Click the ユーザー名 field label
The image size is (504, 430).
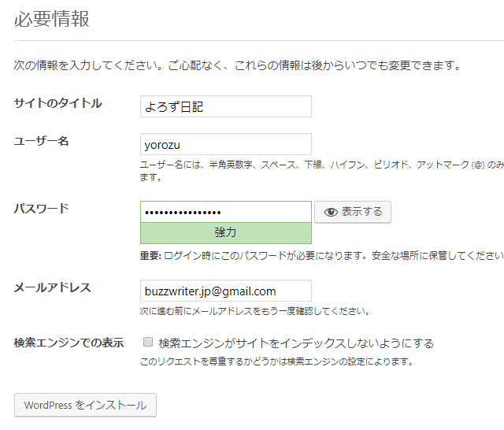pos(42,141)
